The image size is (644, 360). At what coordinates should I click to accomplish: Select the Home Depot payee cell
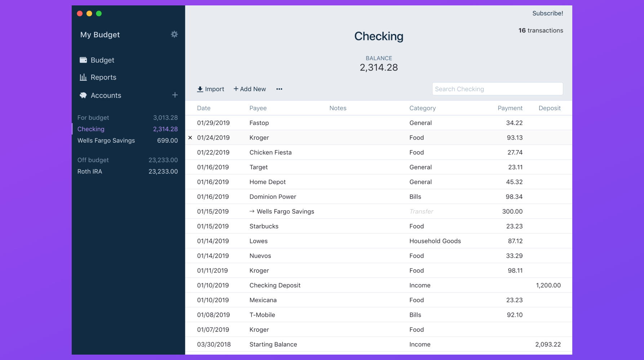267,182
